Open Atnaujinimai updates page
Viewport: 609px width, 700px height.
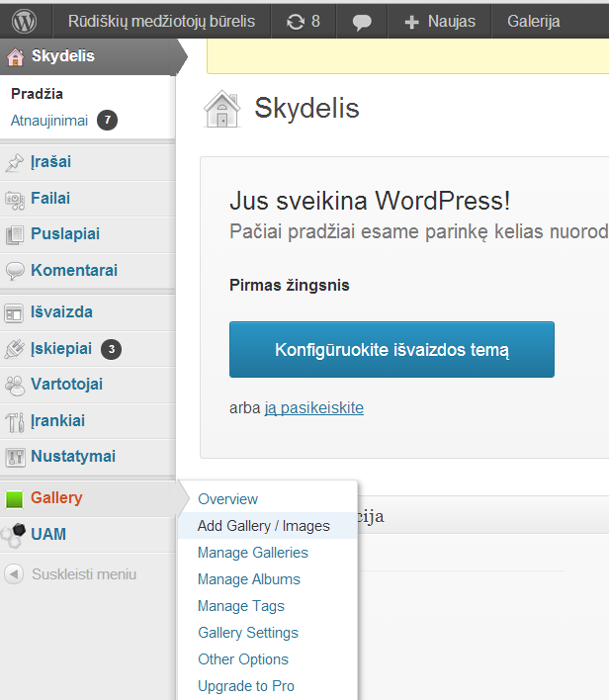(49, 121)
